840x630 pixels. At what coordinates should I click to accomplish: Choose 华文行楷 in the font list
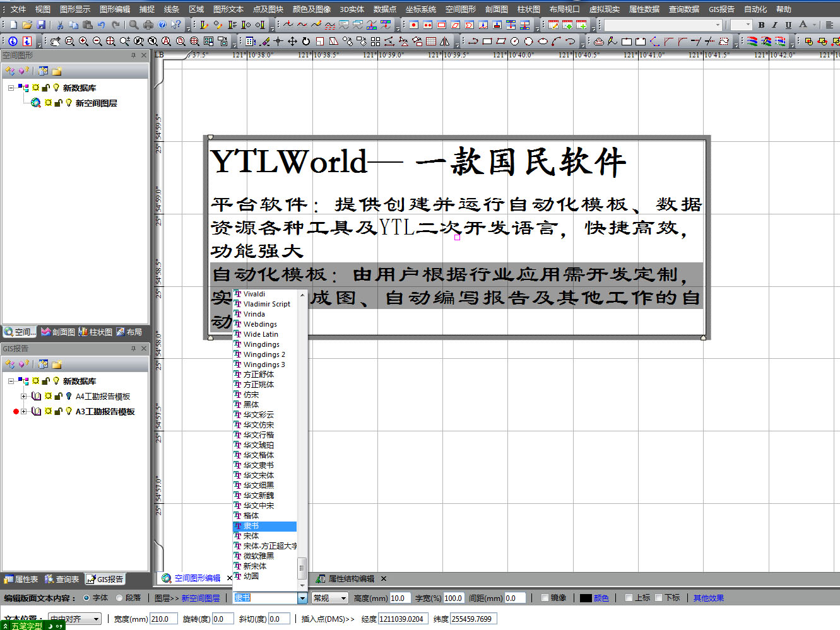265,435
